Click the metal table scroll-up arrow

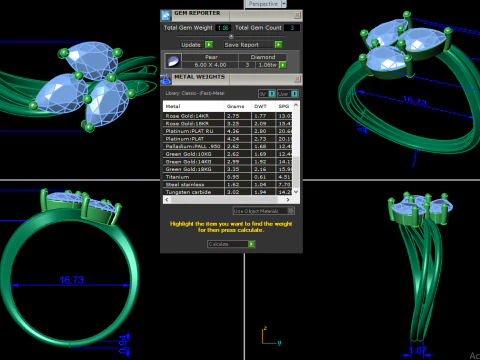click(x=296, y=105)
